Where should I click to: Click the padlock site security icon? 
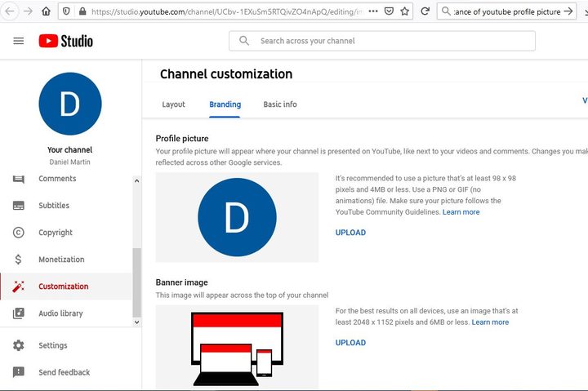pyautogui.click(x=82, y=11)
